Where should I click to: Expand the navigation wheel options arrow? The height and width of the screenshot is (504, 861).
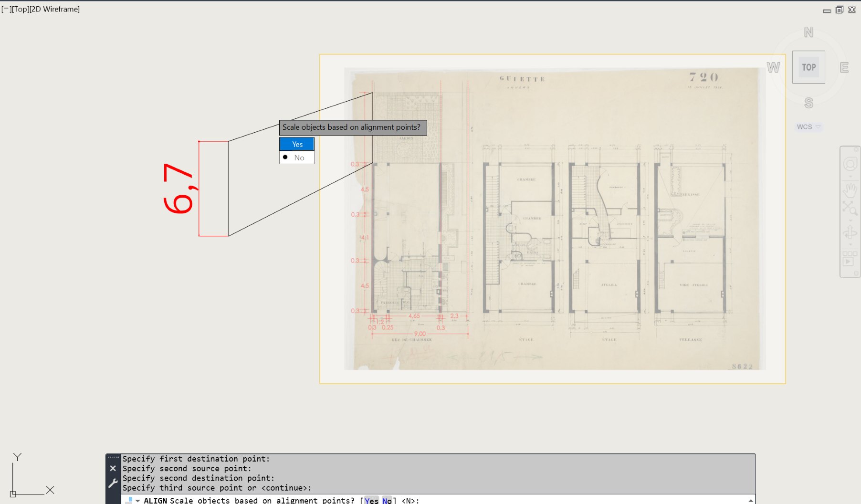coord(850,177)
